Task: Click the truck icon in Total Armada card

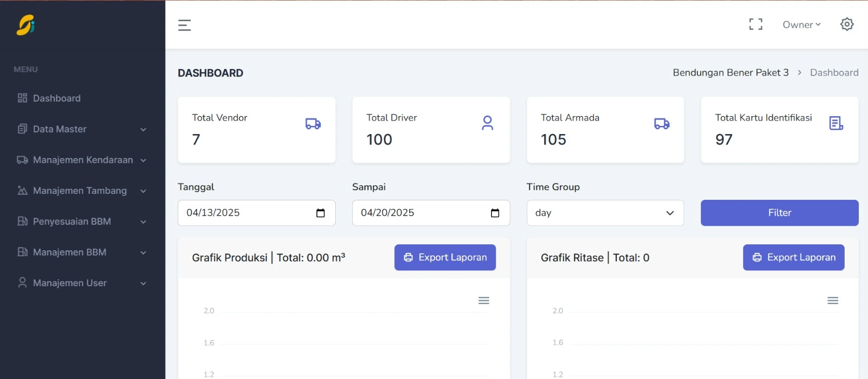Action: pos(661,124)
